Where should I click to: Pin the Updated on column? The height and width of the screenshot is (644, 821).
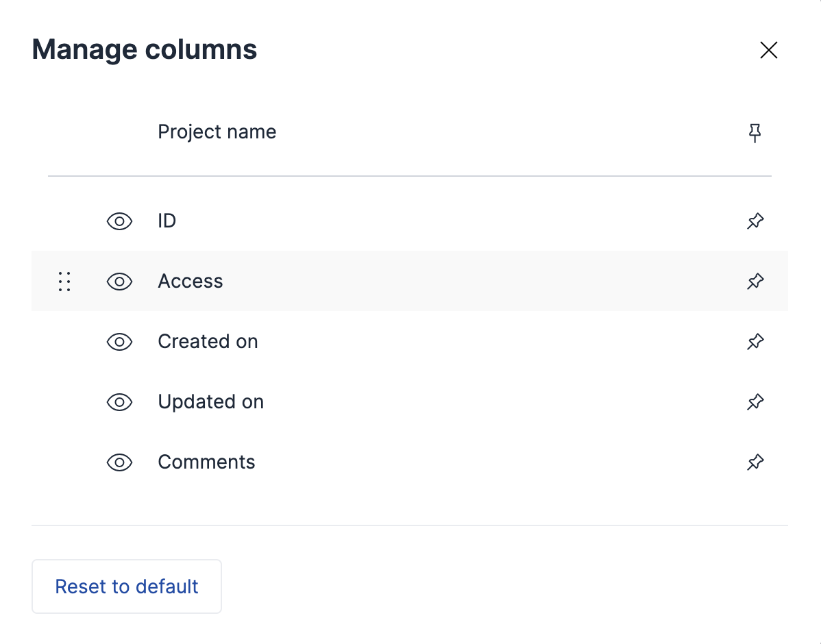[x=755, y=402]
